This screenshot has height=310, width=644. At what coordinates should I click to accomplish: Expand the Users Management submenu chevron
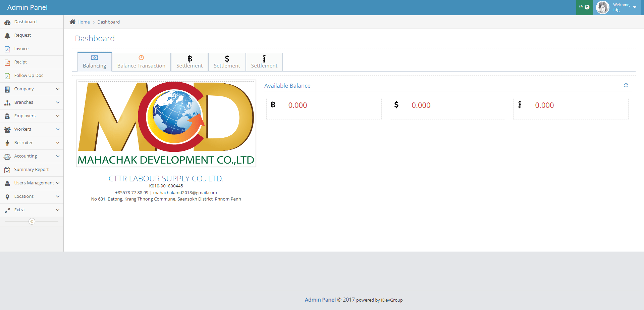click(x=58, y=183)
